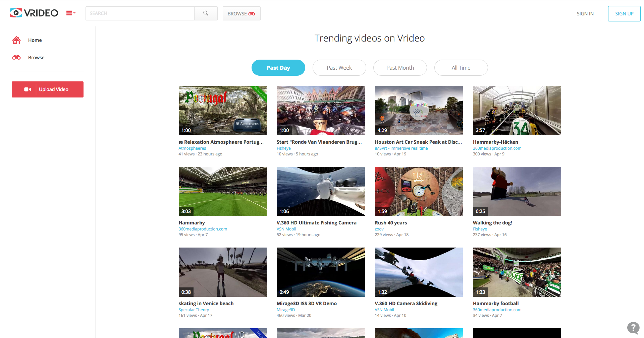Select the Past Day filter
Image resolution: width=644 pixels, height=338 pixels.
tap(278, 68)
